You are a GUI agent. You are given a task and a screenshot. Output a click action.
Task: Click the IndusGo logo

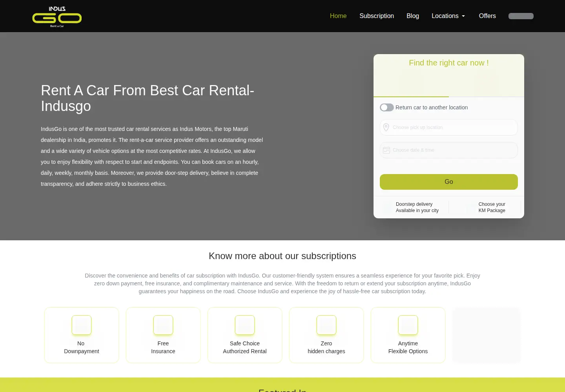click(x=57, y=17)
